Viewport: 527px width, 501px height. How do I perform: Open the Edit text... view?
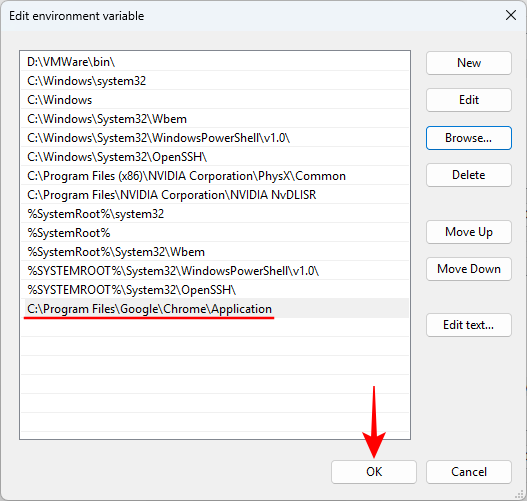tap(469, 325)
